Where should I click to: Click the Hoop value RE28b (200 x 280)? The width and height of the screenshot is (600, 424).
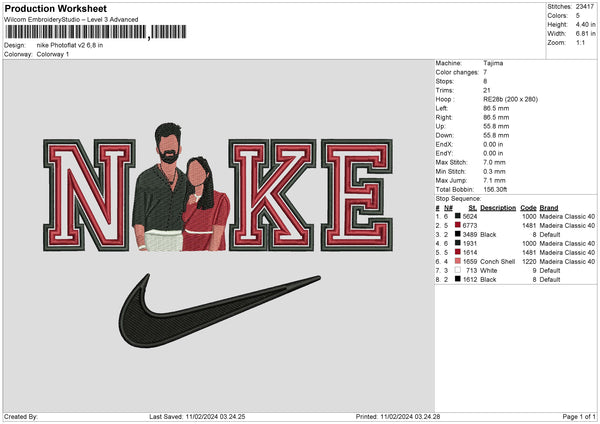pyautogui.click(x=510, y=99)
